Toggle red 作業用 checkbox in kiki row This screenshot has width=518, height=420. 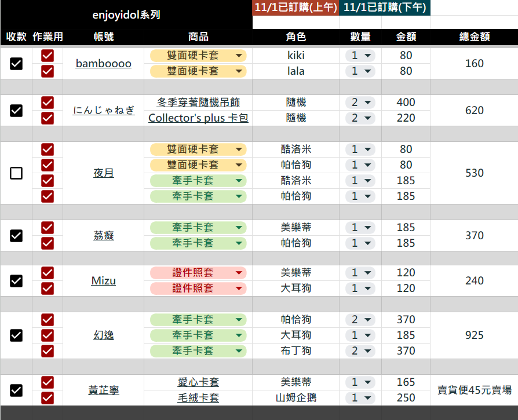pyautogui.click(x=48, y=56)
